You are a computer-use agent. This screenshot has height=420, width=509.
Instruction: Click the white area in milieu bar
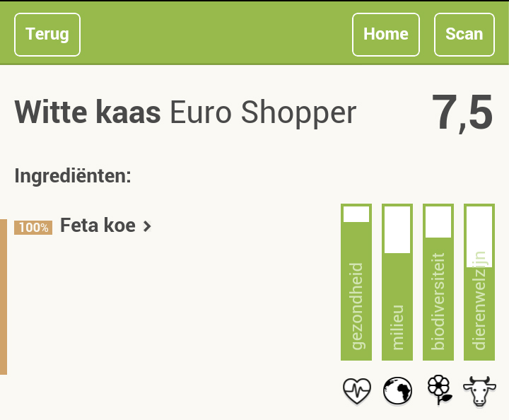coord(397,230)
